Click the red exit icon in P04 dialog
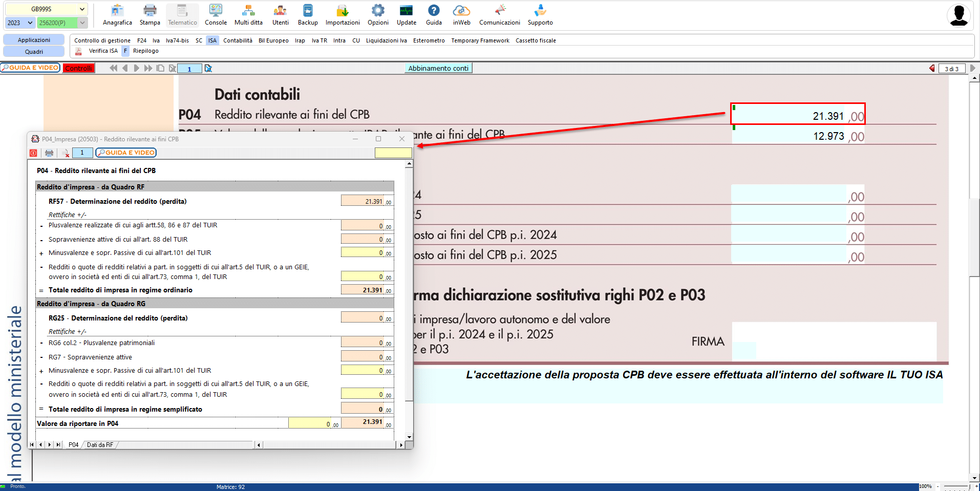The height and width of the screenshot is (491, 980). coord(33,153)
